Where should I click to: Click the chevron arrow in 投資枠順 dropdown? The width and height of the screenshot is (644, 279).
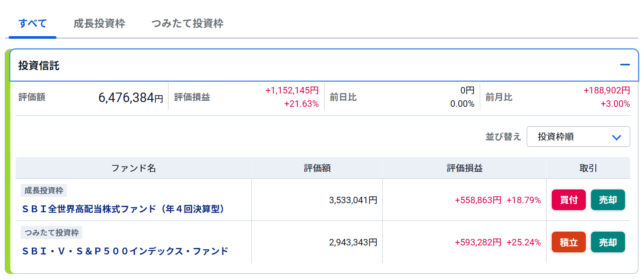(x=616, y=137)
